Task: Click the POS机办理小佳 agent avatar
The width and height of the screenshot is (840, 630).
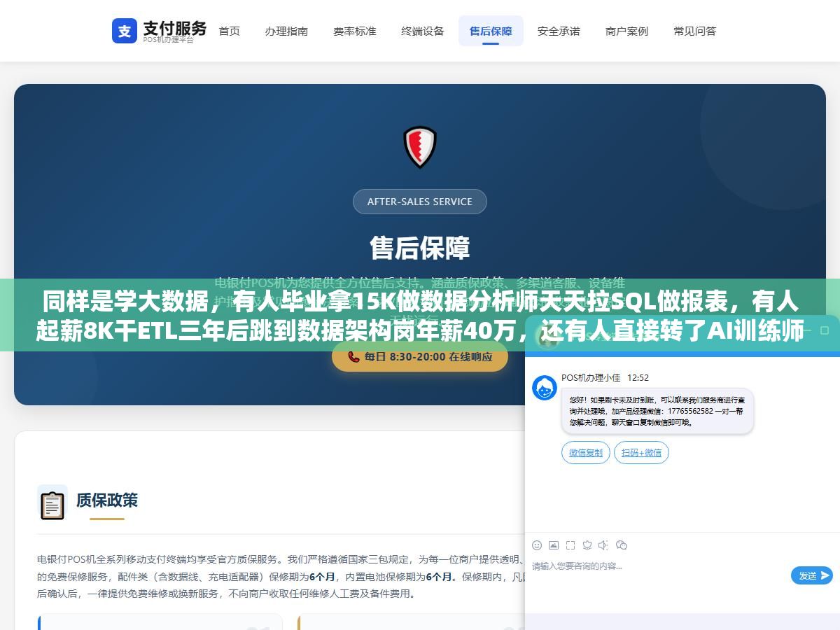Action: 545,388
